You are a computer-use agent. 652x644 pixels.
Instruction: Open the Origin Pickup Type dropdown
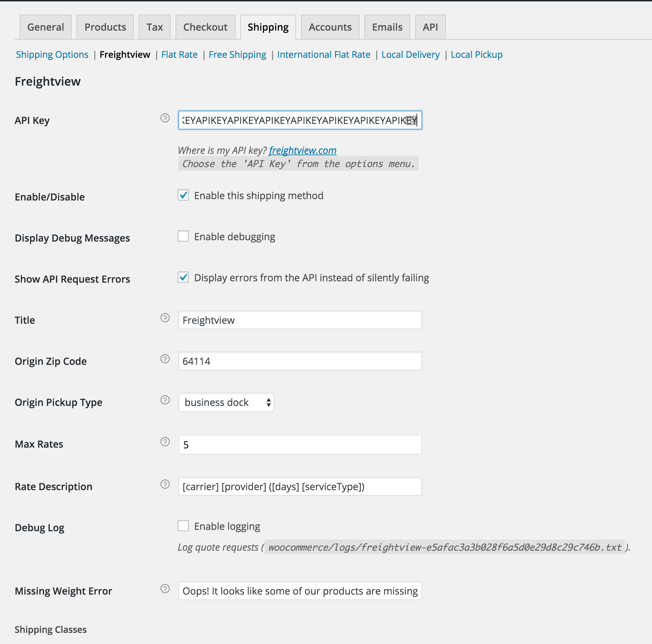coord(226,402)
